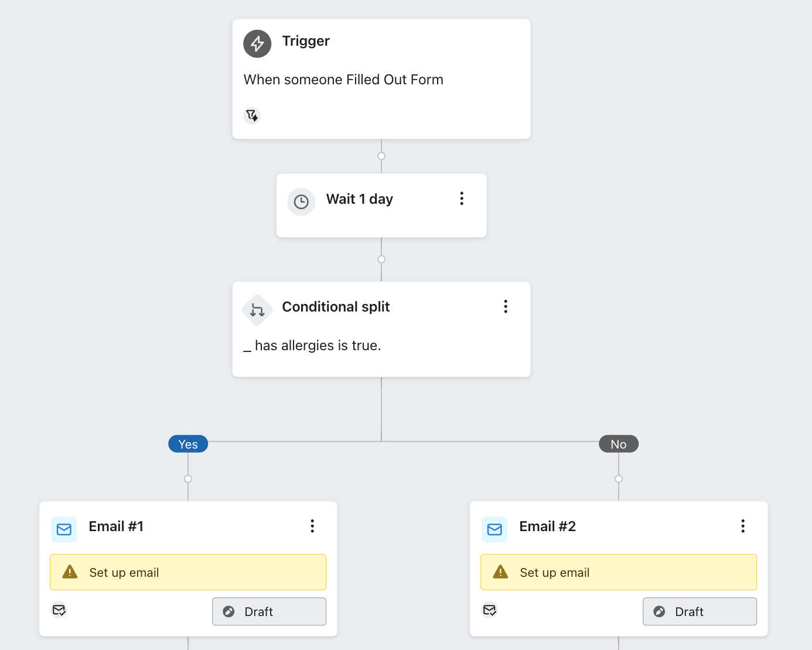Click connector node below Trigger card
The height and width of the screenshot is (650, 812).
(x=381, y=156)
